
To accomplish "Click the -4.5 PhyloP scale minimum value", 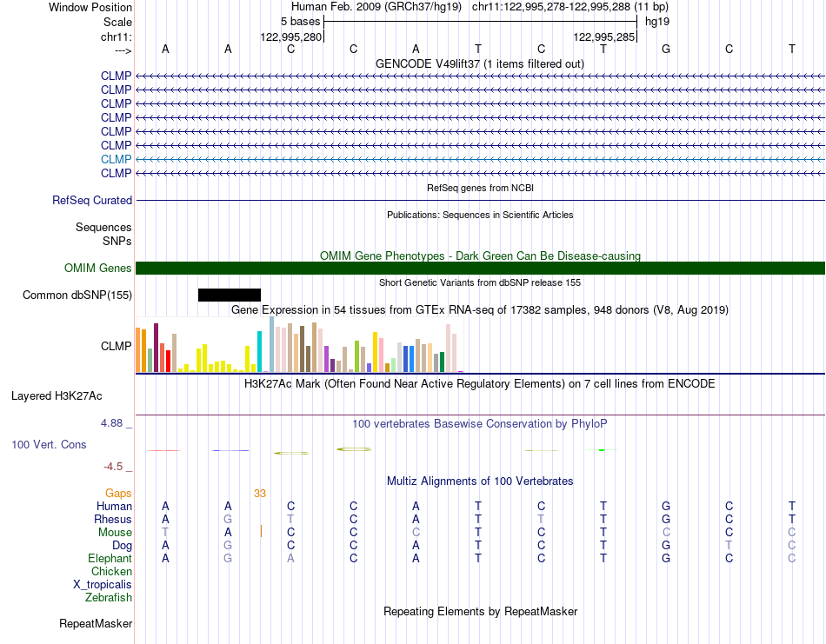I will [113, 467].
